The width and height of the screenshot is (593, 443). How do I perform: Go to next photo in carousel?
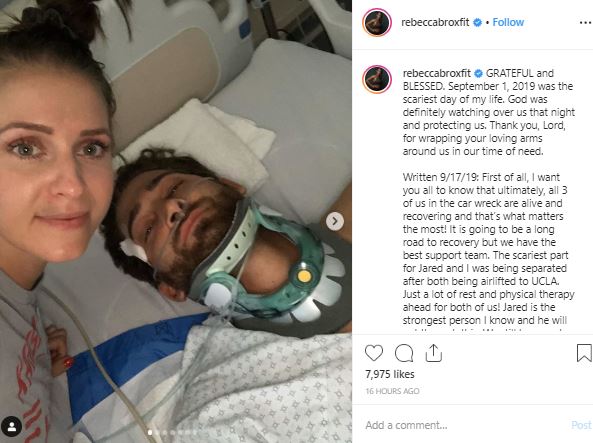tap(335, 221)
